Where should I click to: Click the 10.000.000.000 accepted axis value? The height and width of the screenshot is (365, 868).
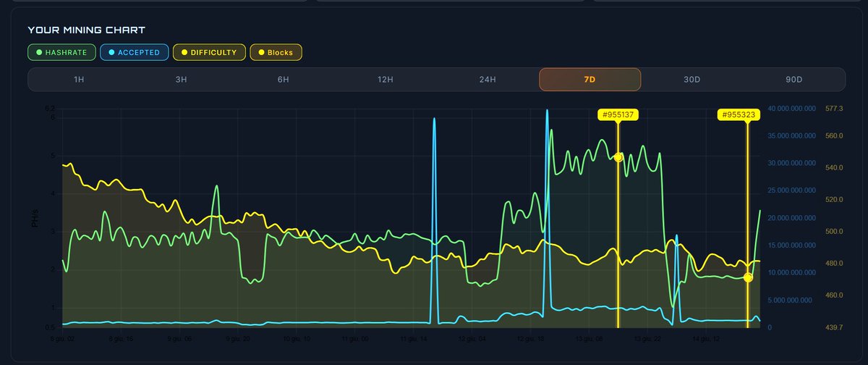click(x=792, y=273)
